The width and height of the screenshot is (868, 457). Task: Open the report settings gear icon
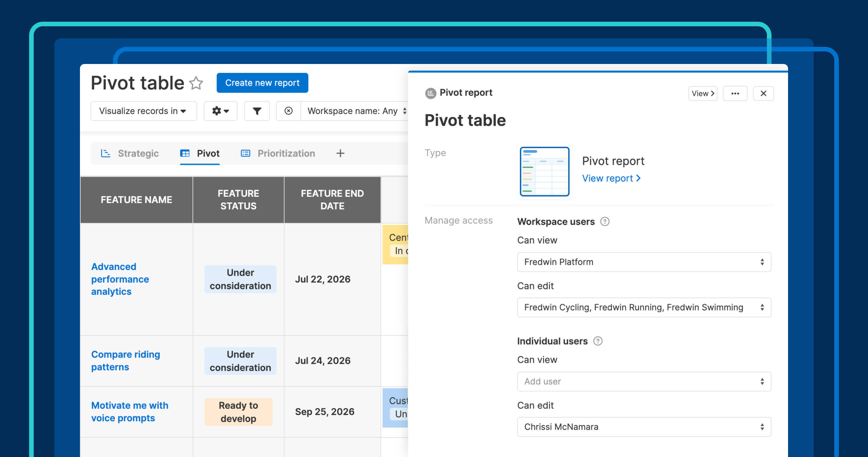click(220, 111)
